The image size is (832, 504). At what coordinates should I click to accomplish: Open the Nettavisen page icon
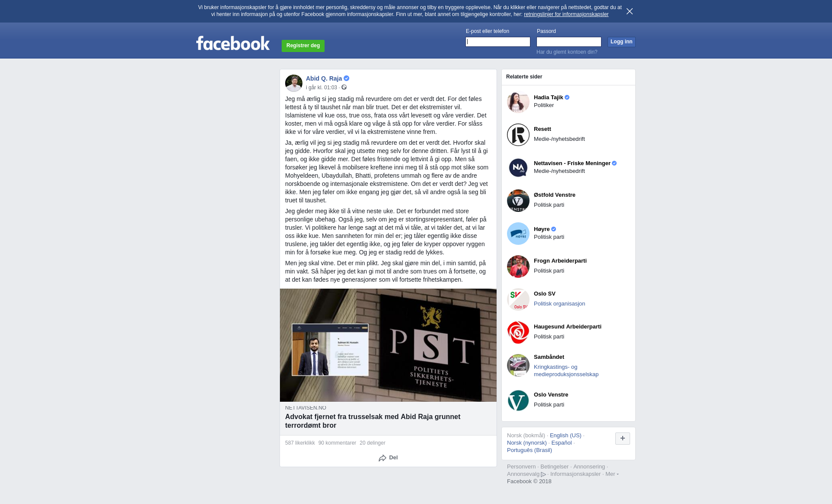point(518,168)
